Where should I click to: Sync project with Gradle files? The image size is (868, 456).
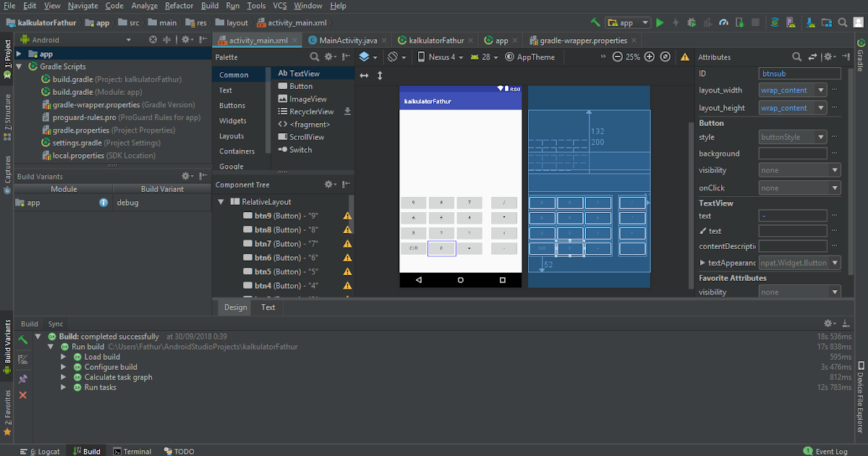pos(775,22)
